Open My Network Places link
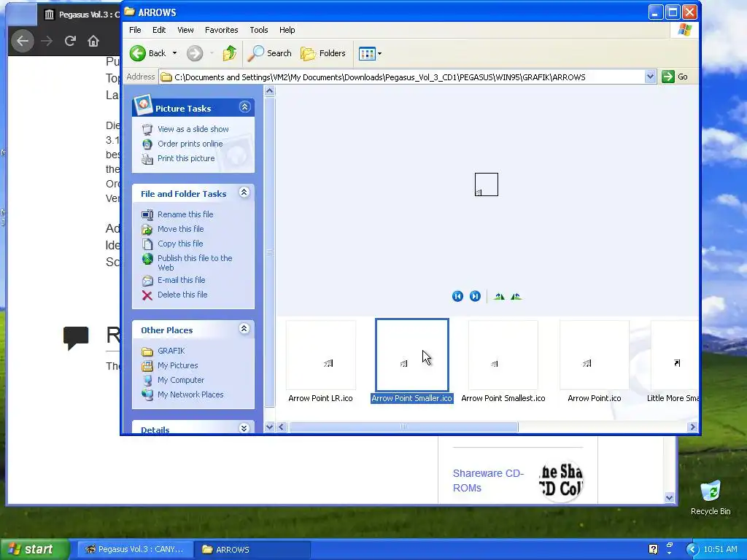This screenshot has height=560, width=747. pos(190,394)
